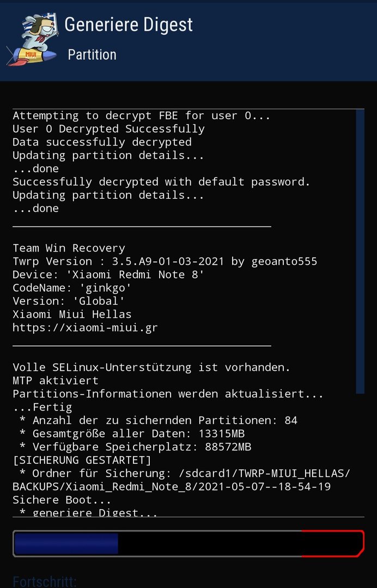Click the Successfully decrypted with default password line
Viewport: 377px width, 588px height.
pyautogui.click(x=161, y=182)
